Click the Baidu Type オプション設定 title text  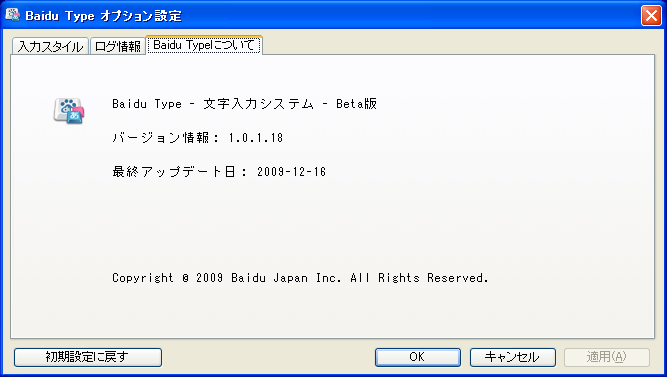click(x=103, y=16)
